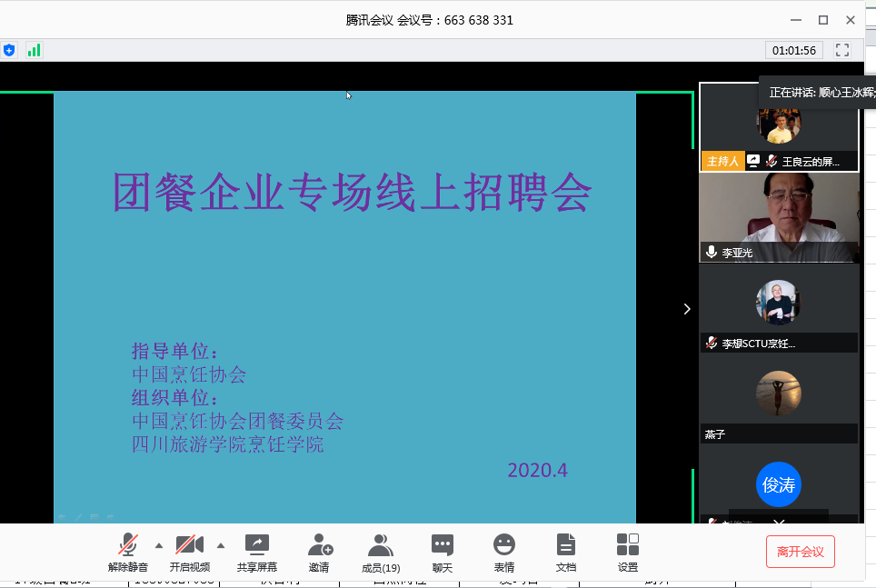Screen dimensions: 876x588
Task: Minimize the Tencent Meeting window
Action: coord(796,20)
